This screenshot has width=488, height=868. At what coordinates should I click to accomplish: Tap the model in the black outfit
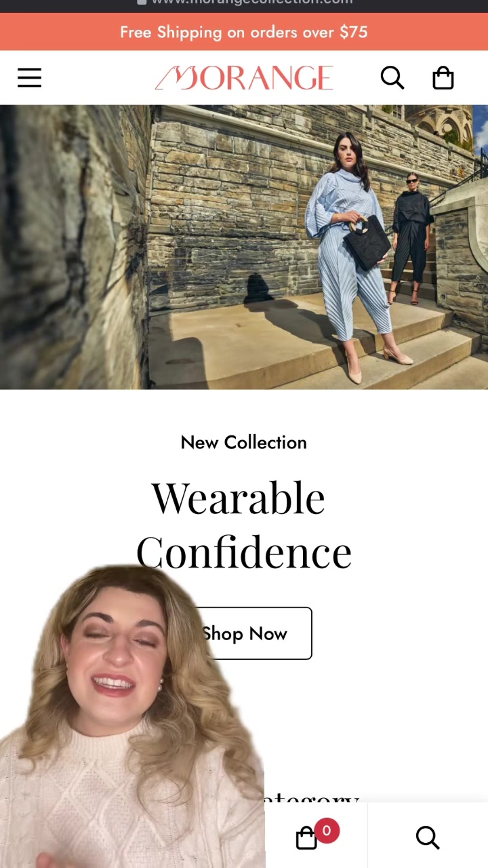(x=411, y=237)
